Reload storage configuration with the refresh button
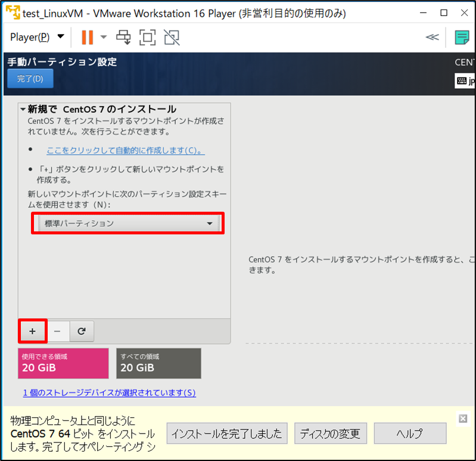Viewport: 476px width, 461px height. pos(82,331)
